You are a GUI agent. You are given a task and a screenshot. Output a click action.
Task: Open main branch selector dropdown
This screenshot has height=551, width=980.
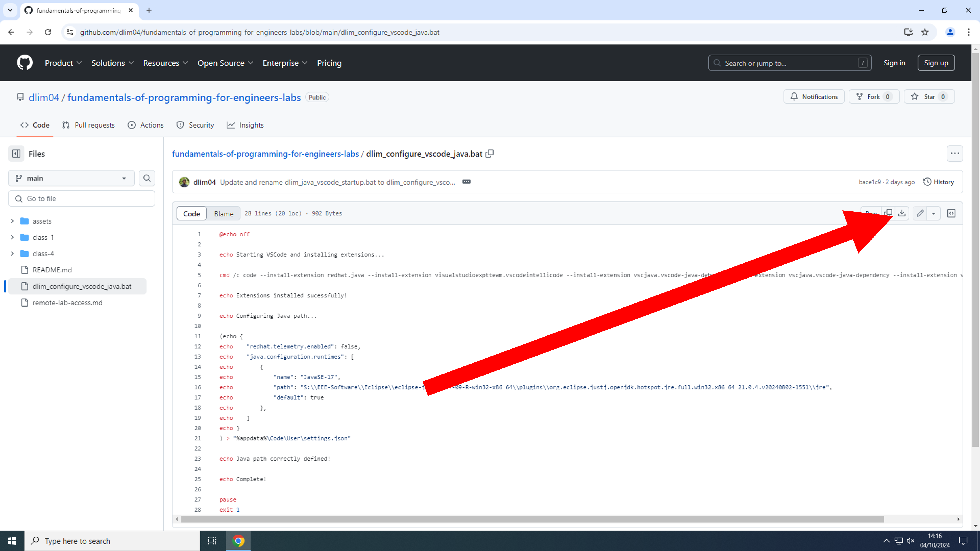coord(71,178)
